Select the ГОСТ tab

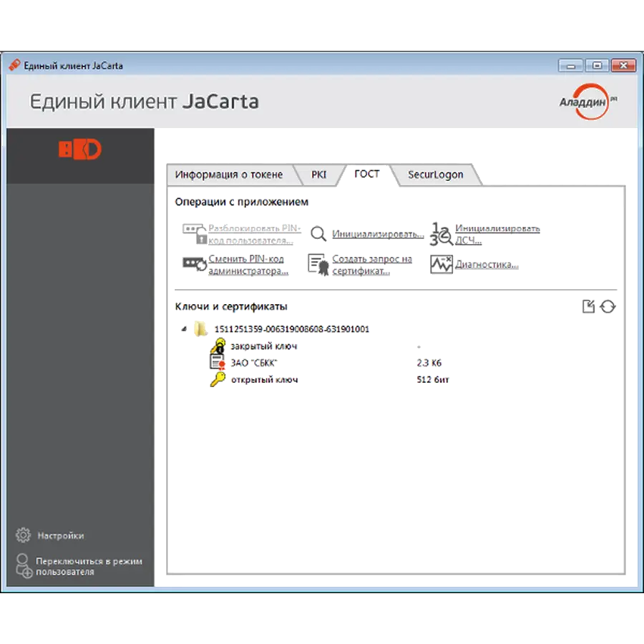[x=367, y=174]
